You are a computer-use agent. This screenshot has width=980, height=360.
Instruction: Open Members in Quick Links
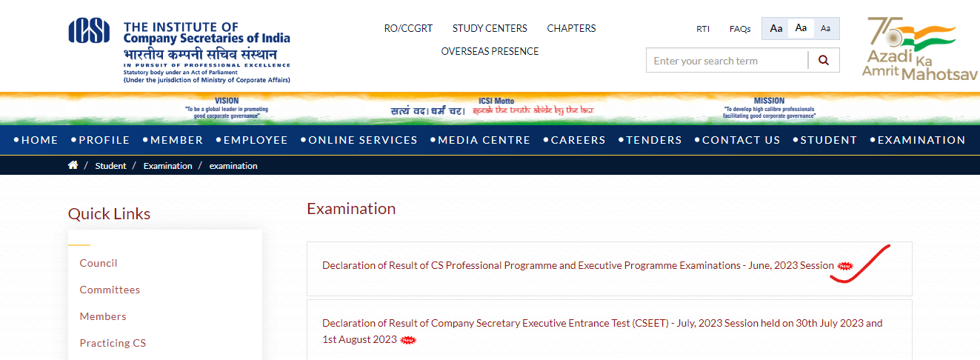103,316
